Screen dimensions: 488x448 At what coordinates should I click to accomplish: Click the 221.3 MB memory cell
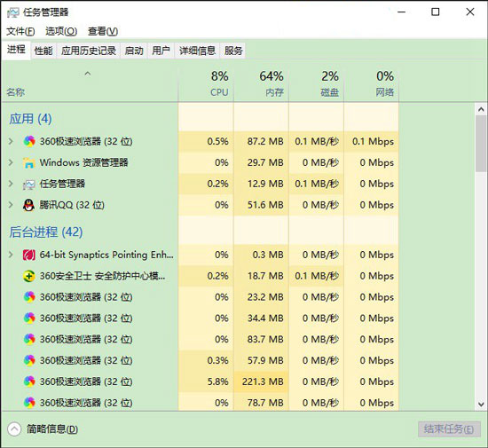click(x=261, y=381)
